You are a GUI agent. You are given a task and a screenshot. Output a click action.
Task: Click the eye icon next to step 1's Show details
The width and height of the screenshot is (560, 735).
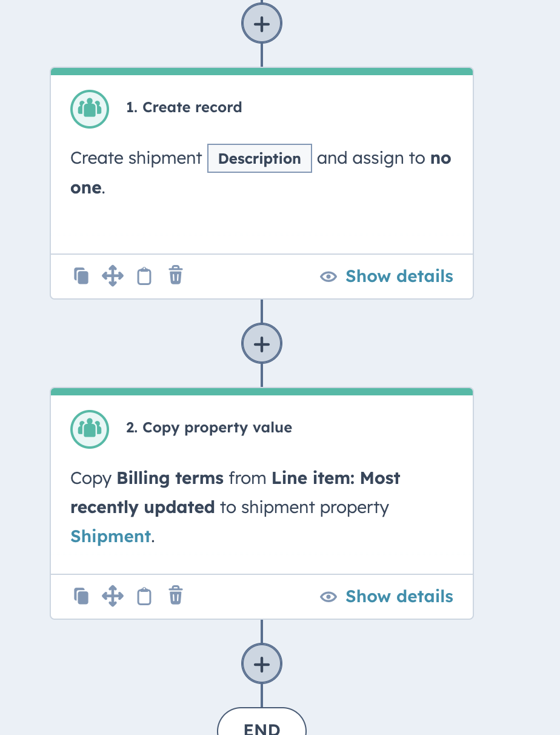click(328, 276)
